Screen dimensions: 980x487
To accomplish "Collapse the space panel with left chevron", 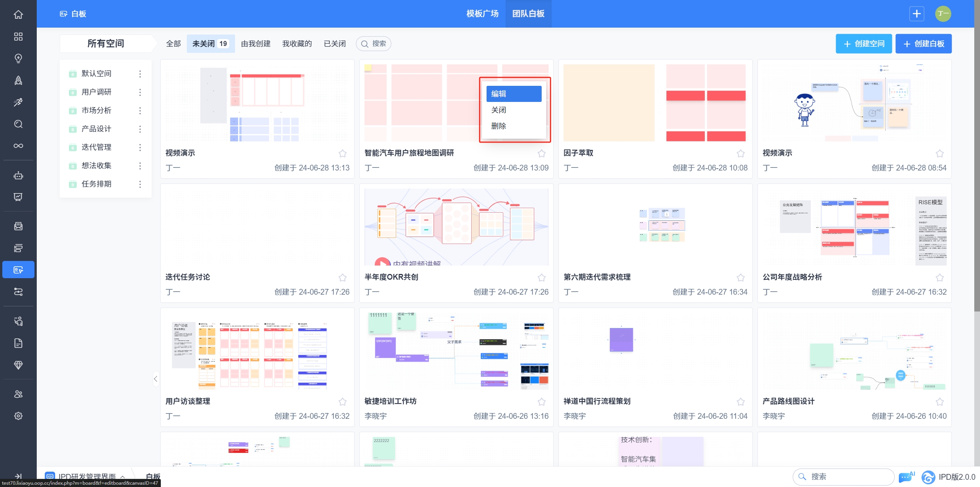I will click(x=155, y=379).
